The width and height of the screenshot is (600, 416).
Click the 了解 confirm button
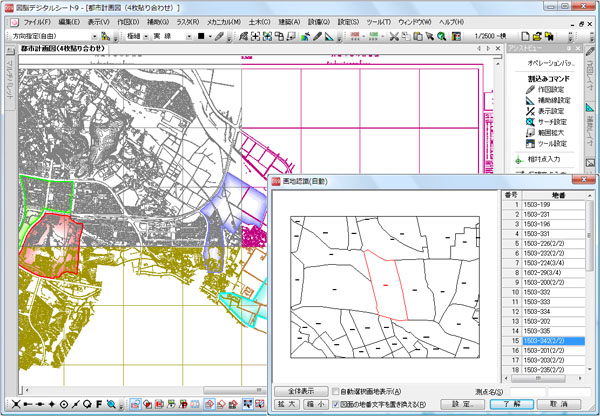[x=512, y=403]
